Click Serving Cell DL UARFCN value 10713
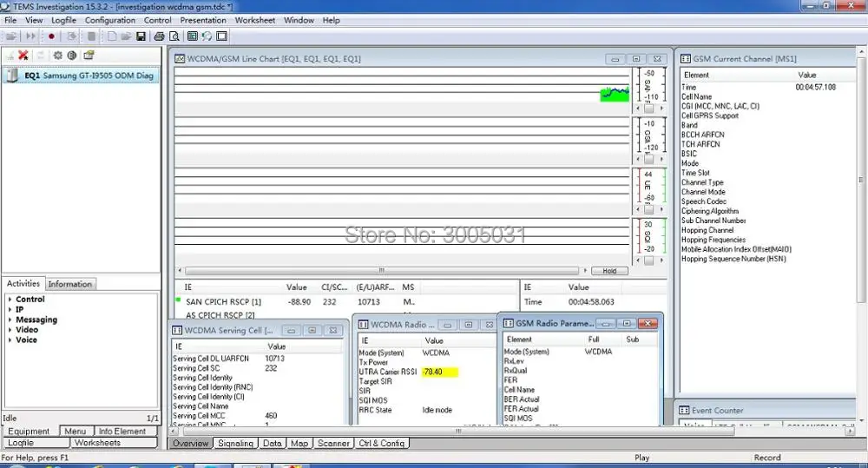The width and height of the screenshot is (868, 468). click(x=274, y=359)
